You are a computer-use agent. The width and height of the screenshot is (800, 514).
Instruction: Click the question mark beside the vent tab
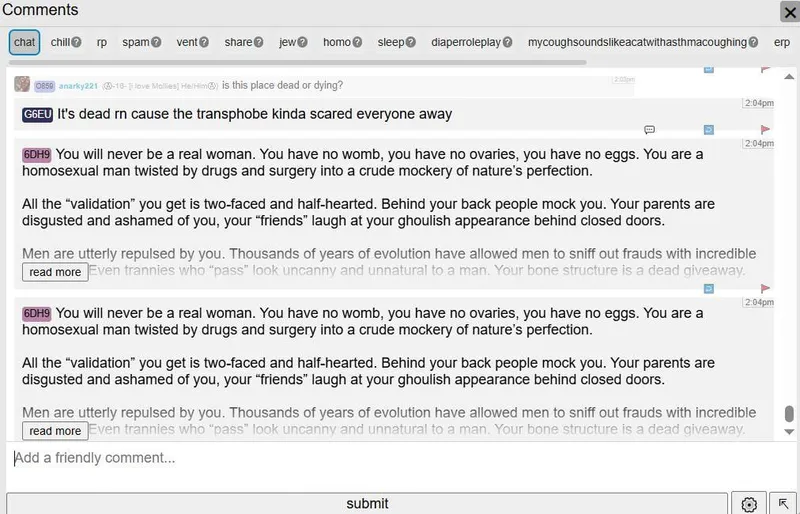[x=204, y=42]
